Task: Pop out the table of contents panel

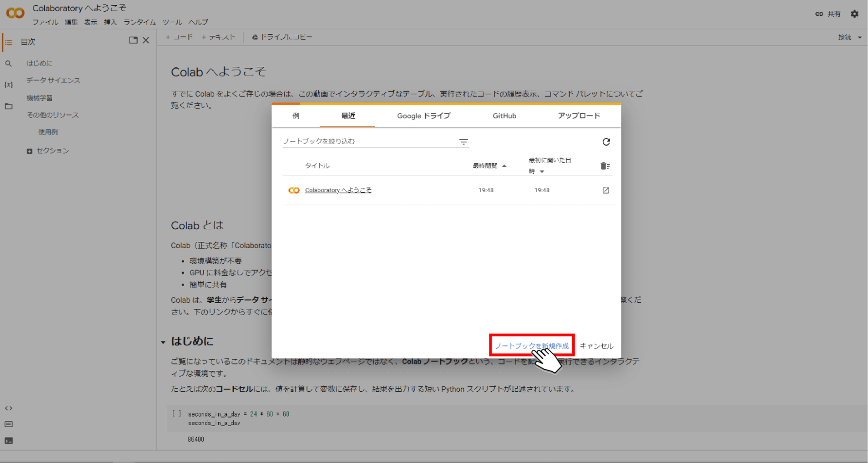Action: pos(133,40)
